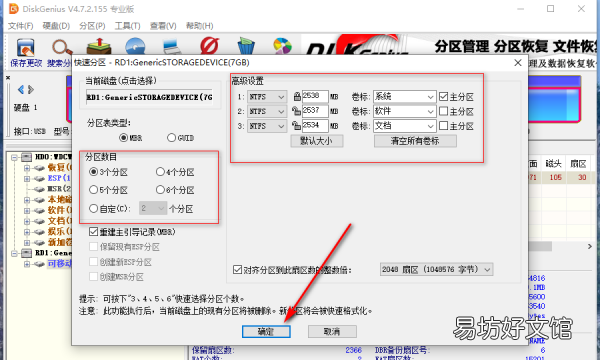Click the HD0 hard disk icon in the tree
Screen dimensions: 600x360
pos(26,157)
